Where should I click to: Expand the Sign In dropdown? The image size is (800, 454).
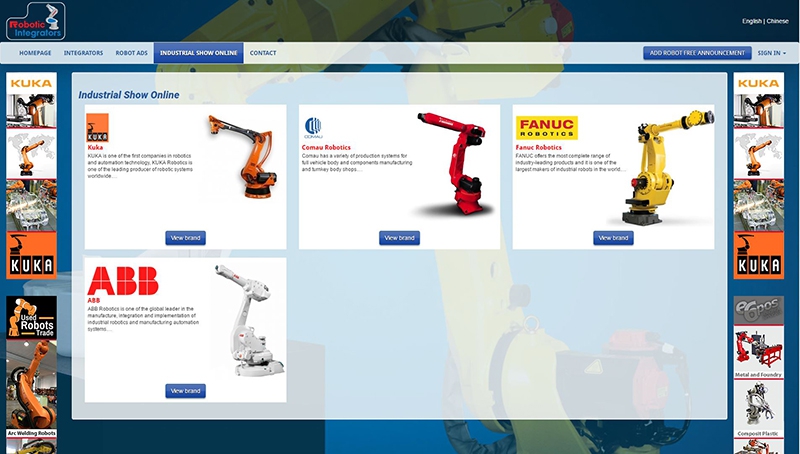point(771,53)
